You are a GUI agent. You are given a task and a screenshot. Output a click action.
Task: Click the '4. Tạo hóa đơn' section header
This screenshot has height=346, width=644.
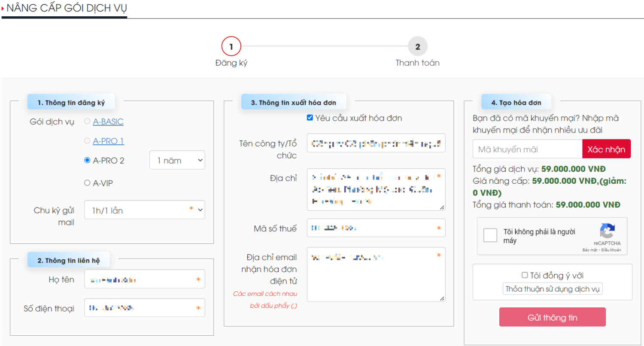coord(516,102)
